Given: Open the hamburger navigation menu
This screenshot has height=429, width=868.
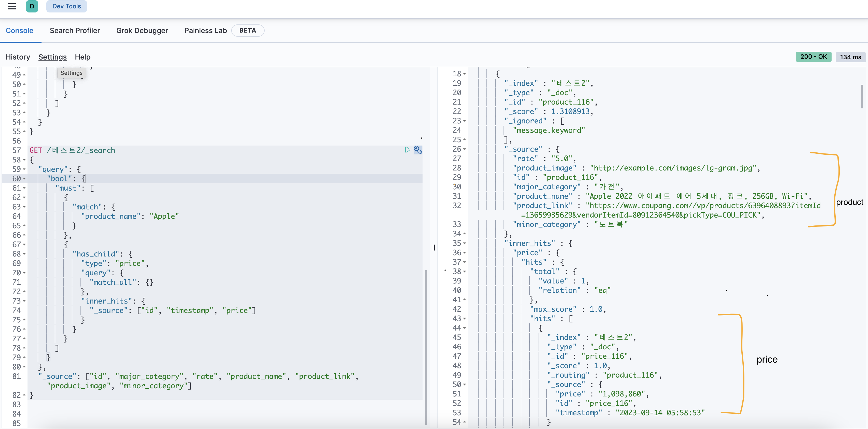Looking at the screenshot, I should point(12,6).
